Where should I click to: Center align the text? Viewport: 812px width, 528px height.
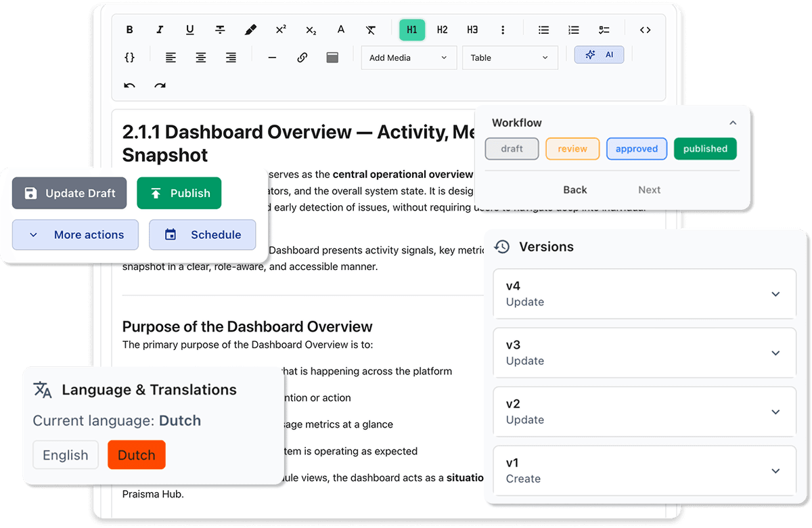point(201,58)
